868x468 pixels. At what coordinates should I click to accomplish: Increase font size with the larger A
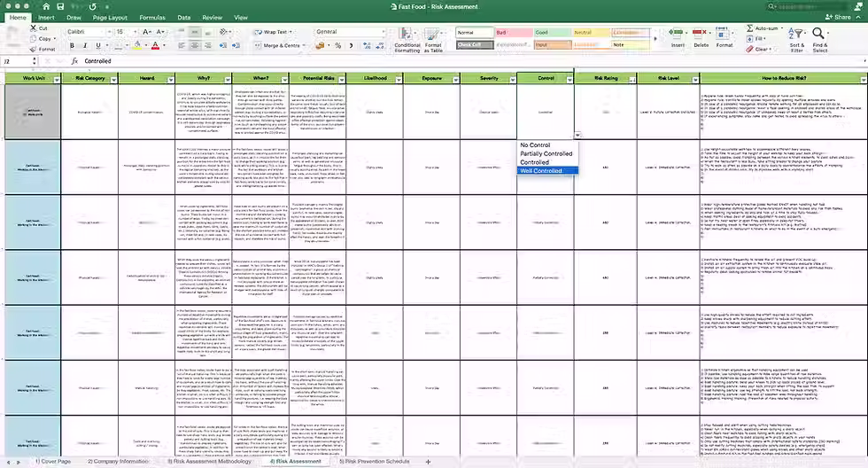click(147, 32)
